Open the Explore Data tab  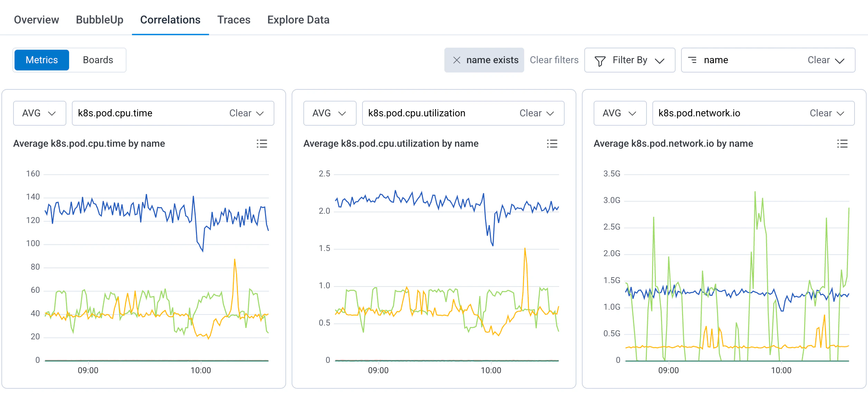click(x=299, y=20)
